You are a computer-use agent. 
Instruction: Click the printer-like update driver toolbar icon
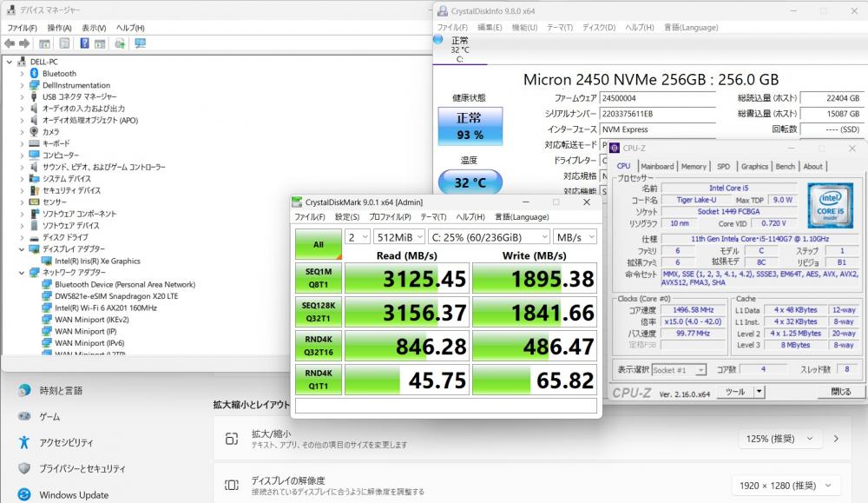coord(120,43)
